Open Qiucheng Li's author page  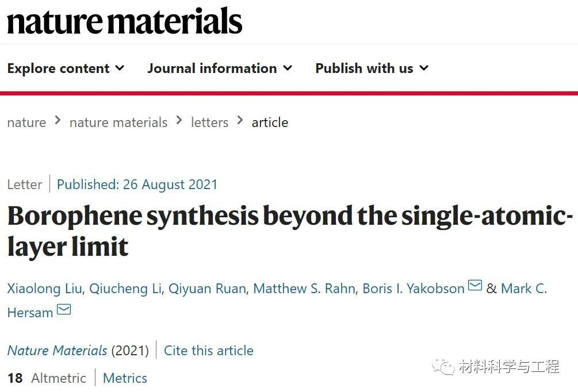pos(125,289)
